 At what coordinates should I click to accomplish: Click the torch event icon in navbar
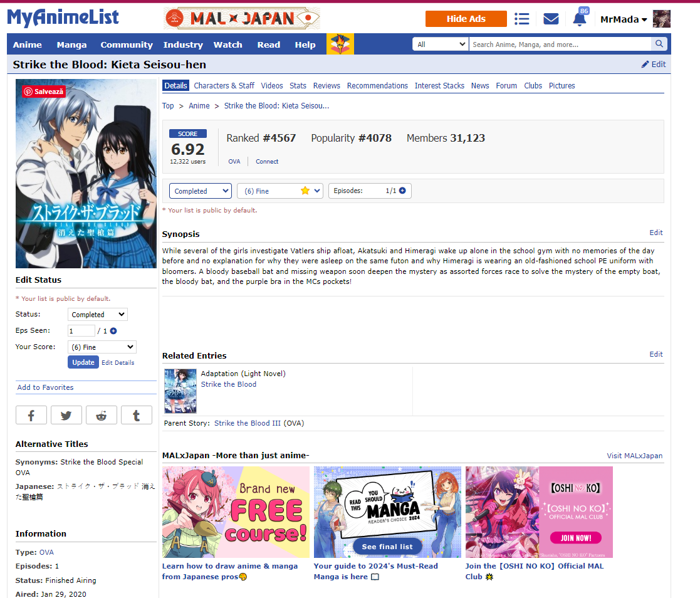[x=340, y=44]
